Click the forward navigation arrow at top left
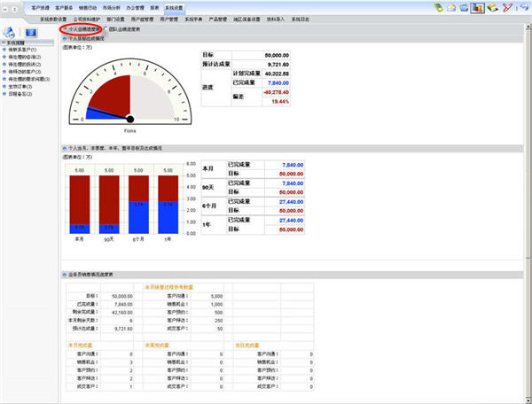The image size is (532, 404). tap(14, 9)
